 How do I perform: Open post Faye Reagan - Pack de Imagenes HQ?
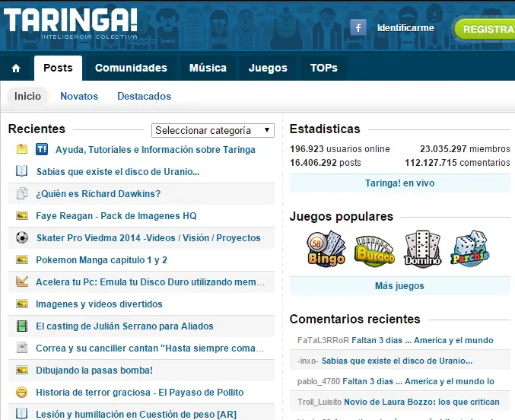coord(116,216)
